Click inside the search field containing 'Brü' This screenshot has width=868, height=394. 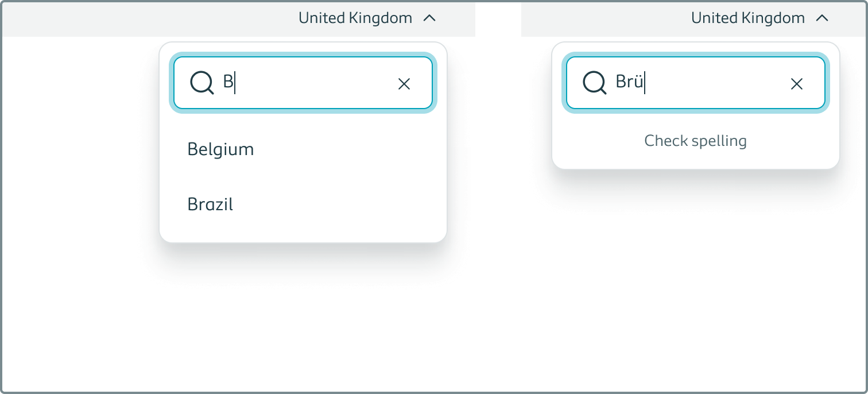(x=689, y=83)
